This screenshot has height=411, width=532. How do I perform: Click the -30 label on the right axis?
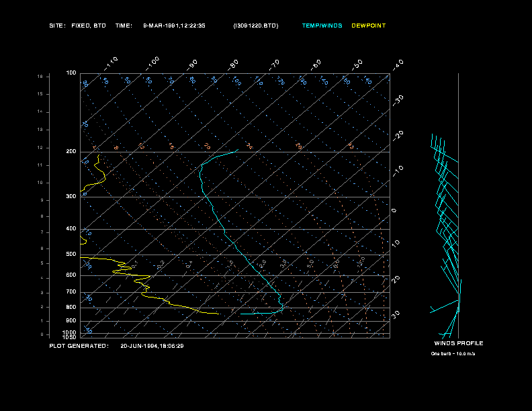coord(398,100)
